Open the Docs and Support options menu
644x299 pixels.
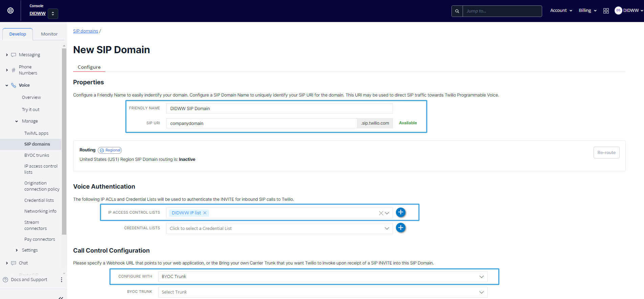[61, 280]
